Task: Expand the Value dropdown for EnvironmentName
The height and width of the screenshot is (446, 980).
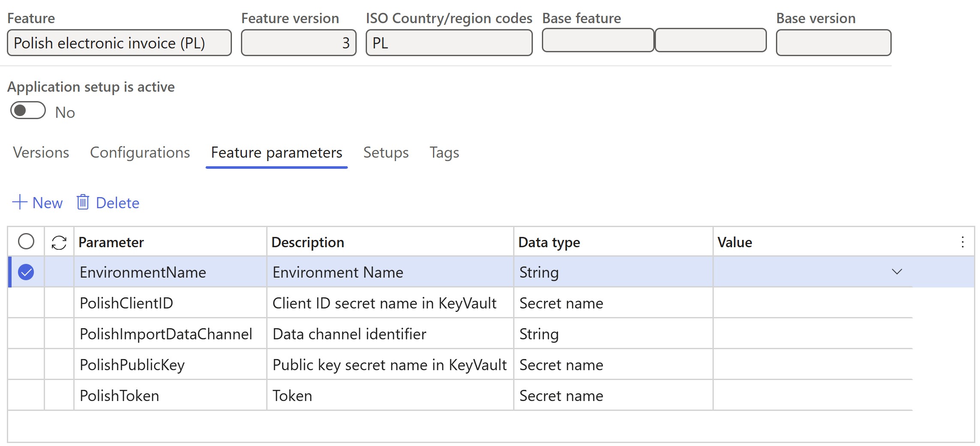Action: (897, 272)
